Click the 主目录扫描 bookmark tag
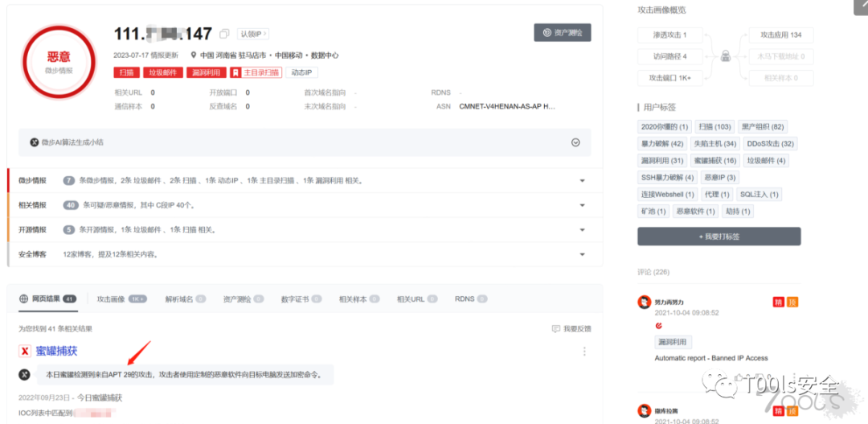The height and width of the screenshot is (424, 868). [256, 72]
